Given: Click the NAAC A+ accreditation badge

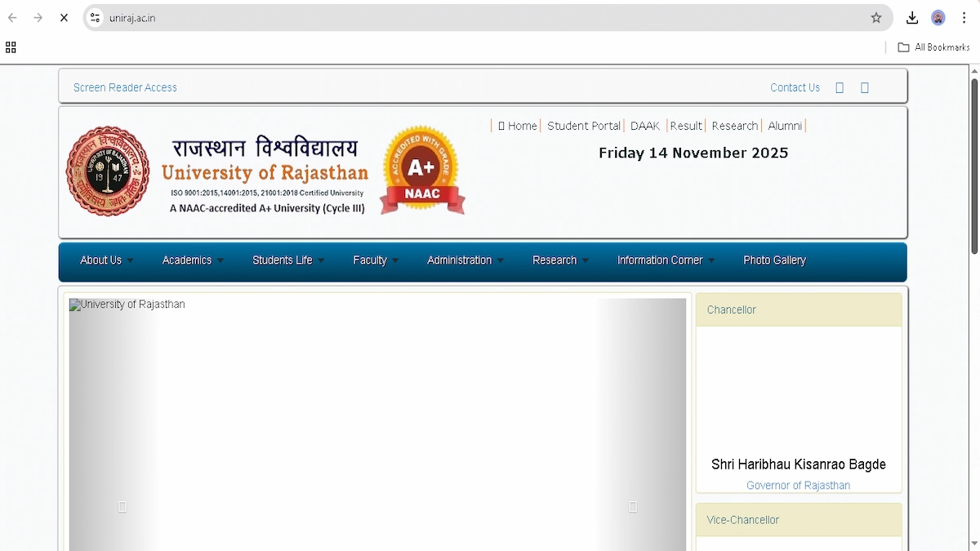Looking at the screenshot, I should click(x=421, y=170).
